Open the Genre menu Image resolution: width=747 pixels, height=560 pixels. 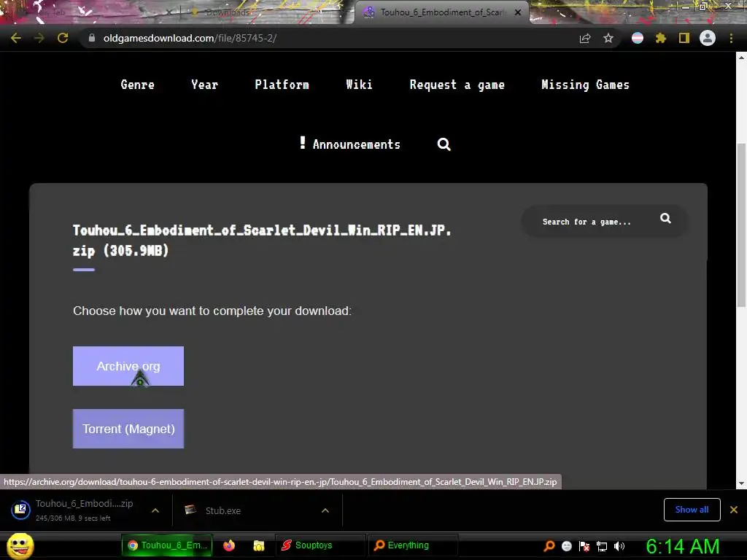point(138,85)
